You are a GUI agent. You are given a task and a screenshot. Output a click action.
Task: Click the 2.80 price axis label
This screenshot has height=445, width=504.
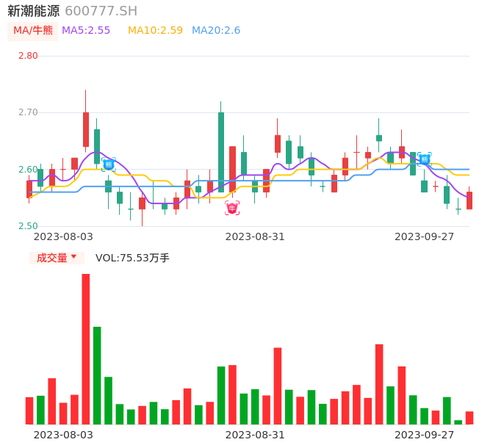[28, 56]
